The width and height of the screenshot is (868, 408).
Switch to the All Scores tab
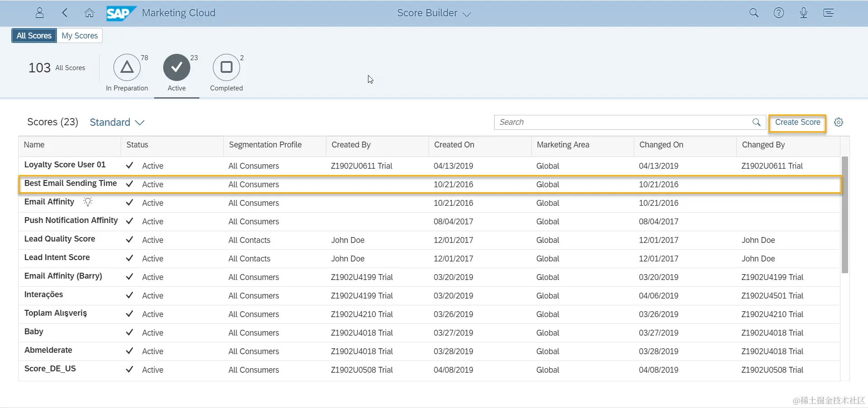point(34,35)
